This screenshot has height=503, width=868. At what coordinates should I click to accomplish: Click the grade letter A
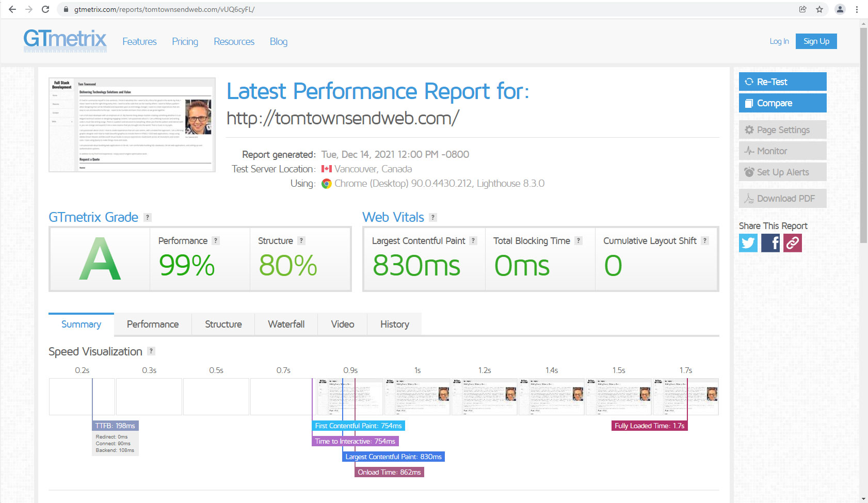pyautogui.click(x=100, y=258)
